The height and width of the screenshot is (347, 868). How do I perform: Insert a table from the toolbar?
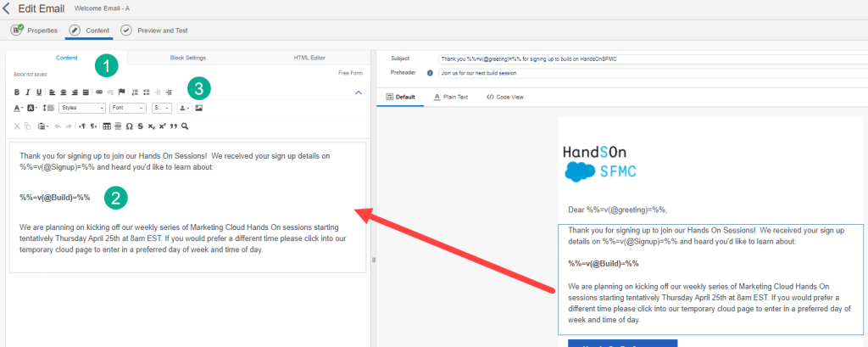[106, 126]
